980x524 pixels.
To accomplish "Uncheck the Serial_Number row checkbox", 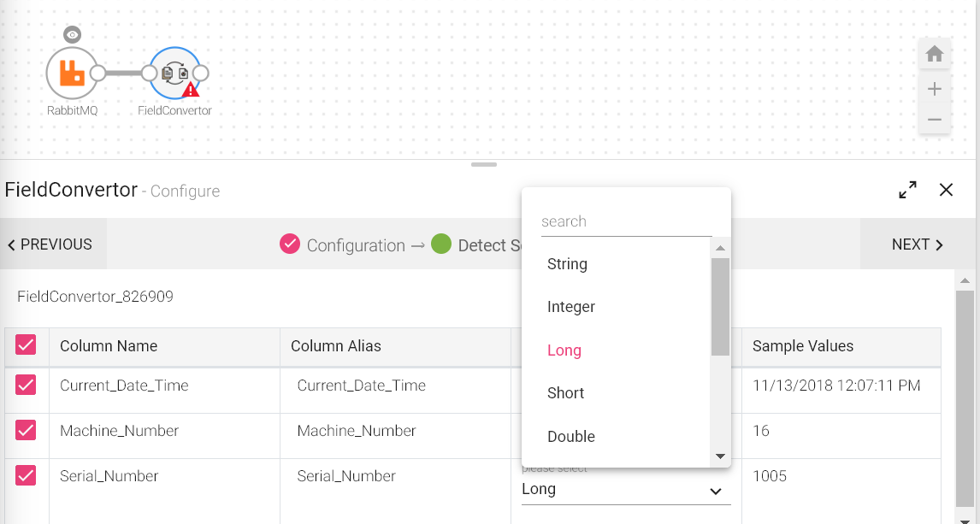I will coord(26,476).
